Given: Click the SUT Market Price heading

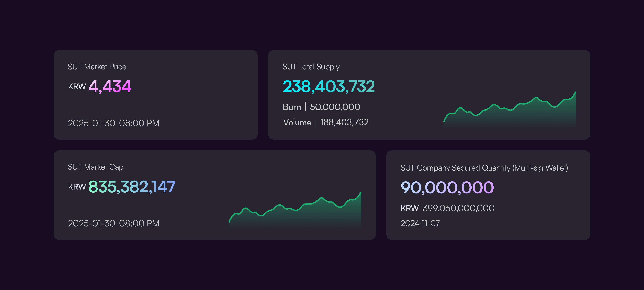Looking at the screenshot, I should tap(97, 67).
